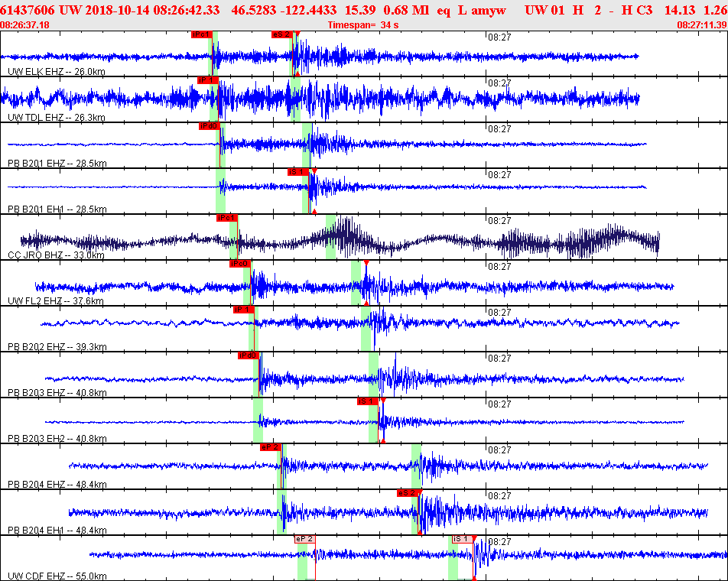Select the iS 1 pick flag on PB B203 EH2
Screen dimensions: 728x581
click(367, 402)
